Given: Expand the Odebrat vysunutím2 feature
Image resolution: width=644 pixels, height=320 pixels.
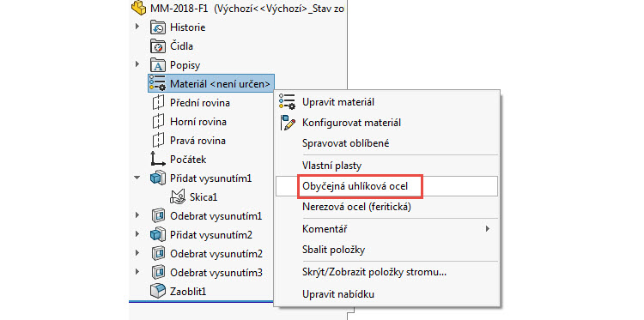Looking at the screenshot, I should pos(137,254).
